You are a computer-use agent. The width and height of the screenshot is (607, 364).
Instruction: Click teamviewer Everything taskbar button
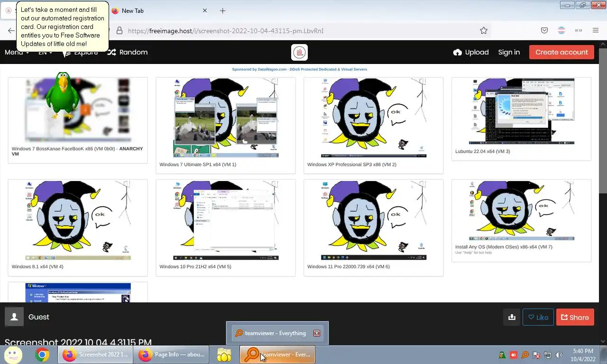click(x=277, y=355)
